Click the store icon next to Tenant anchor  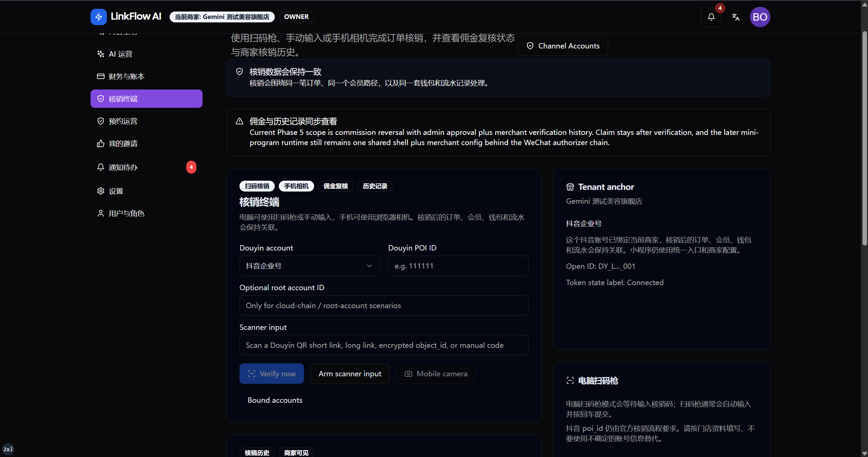coord(570,187)
